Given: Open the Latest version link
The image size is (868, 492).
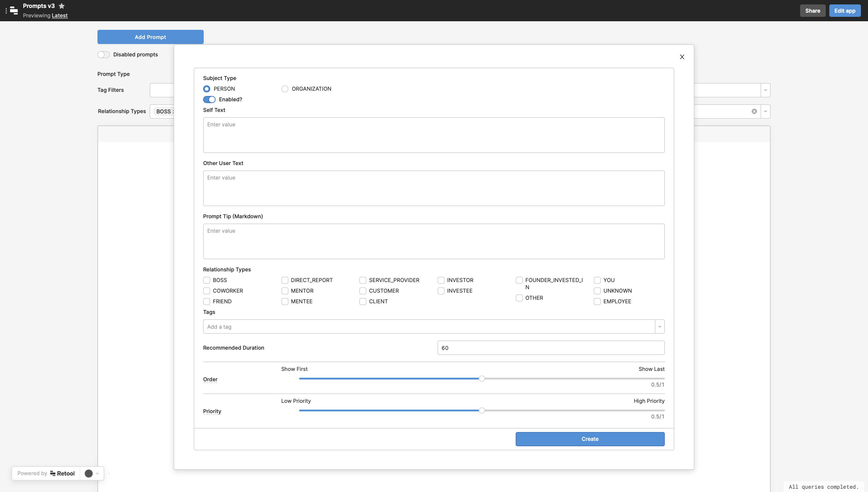Looking at the screenshot, I should pos(59,16).
